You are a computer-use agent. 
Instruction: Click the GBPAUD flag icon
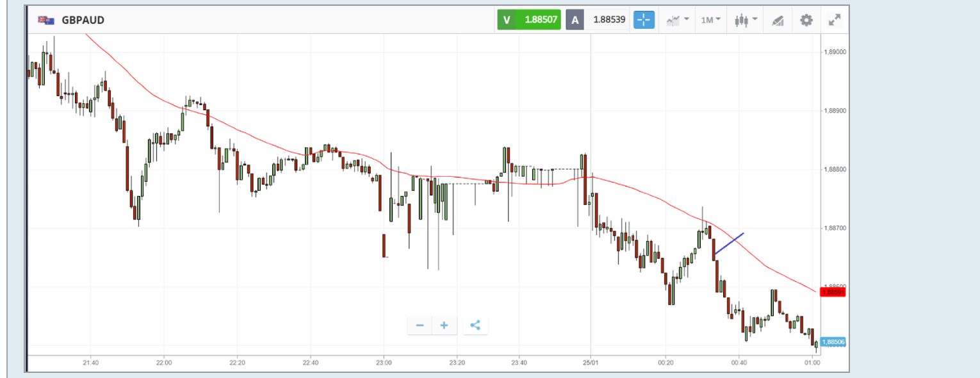click(x=46, y=20)
